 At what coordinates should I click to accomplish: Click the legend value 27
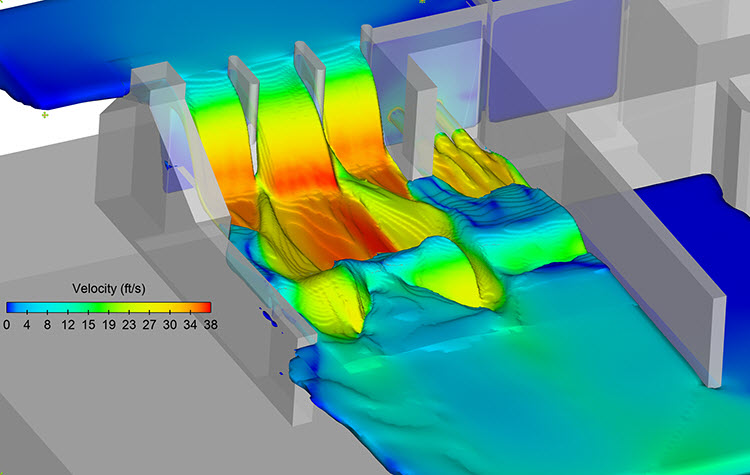pos(149,325)
